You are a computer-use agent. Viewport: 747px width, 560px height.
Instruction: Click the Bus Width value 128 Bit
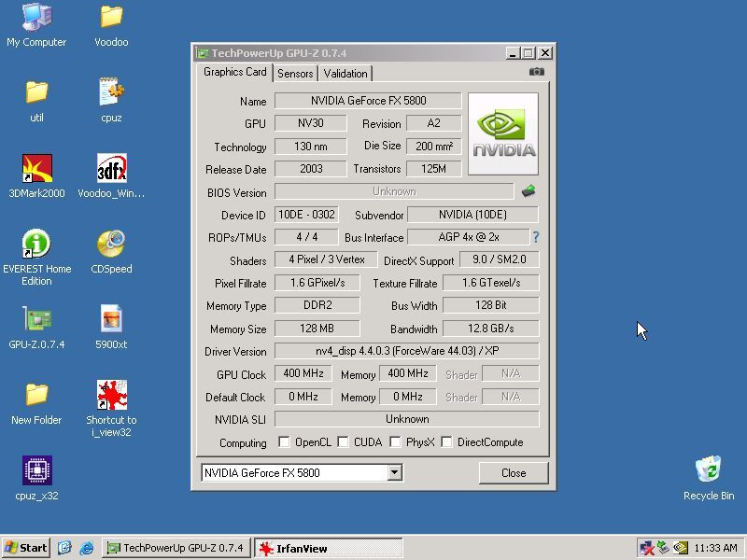[x=491, y=305]
